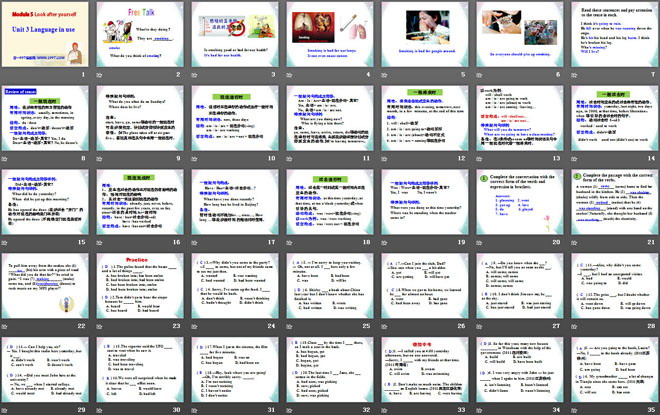The image size is (660, 415).
Task: Click the star icon beneath slide 12
Action: click(x=384, y=159)
